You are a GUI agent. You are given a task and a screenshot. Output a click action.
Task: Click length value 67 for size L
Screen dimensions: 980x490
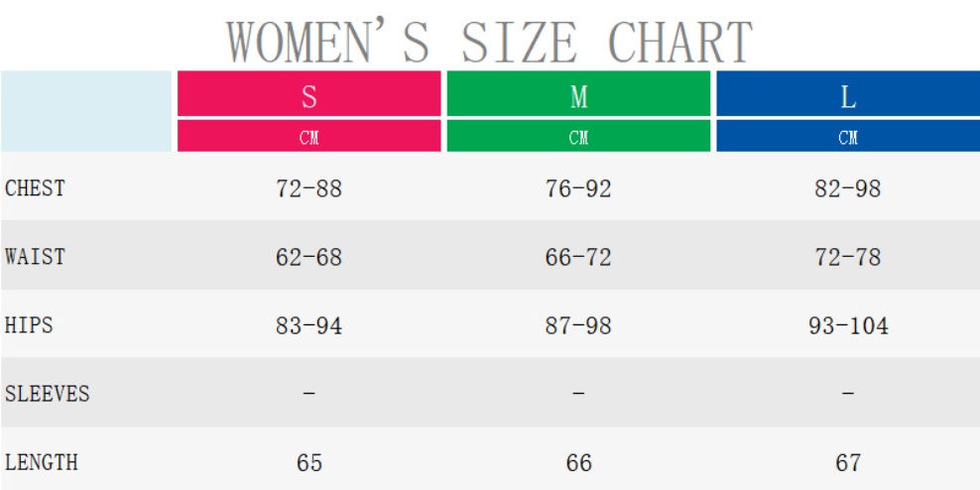[848, 463]
